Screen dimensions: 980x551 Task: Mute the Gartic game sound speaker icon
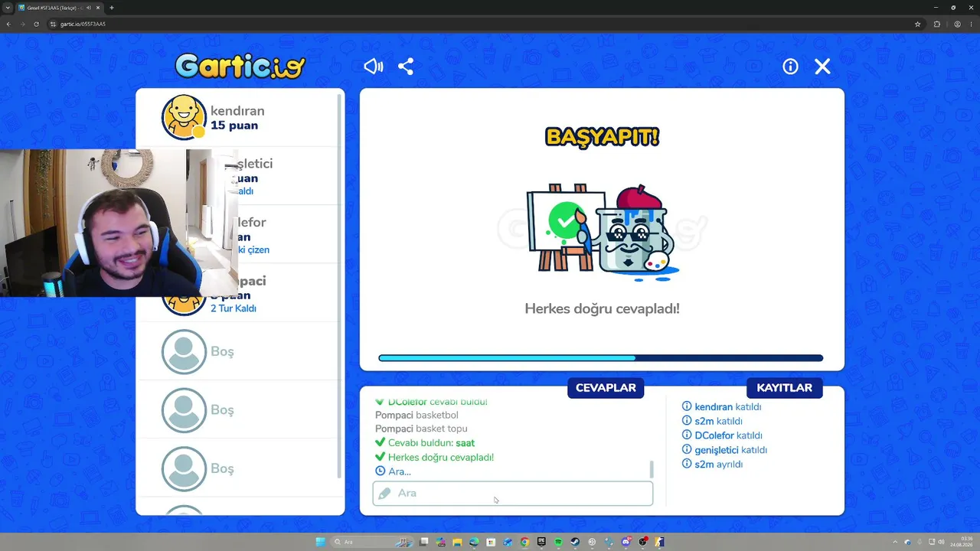click(373, 67)
